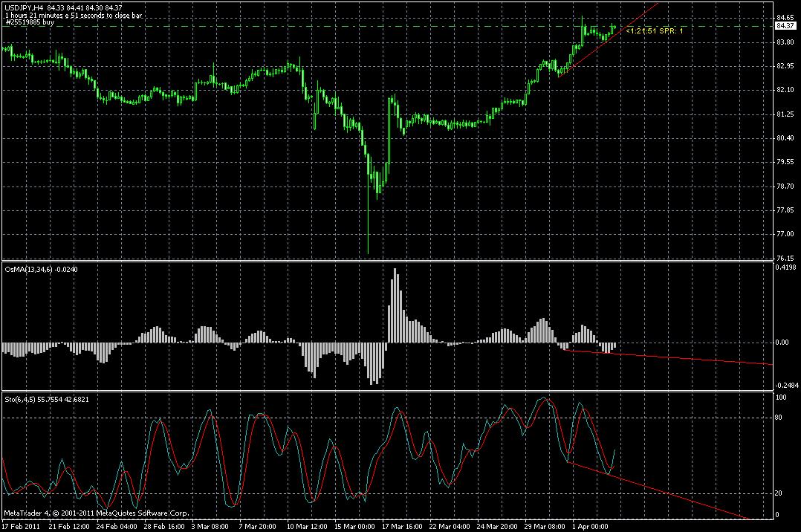Select the highlighted 84.37 current price marker
The height and width of the screenshot is (532, 801).
click(x=785, y=26)
